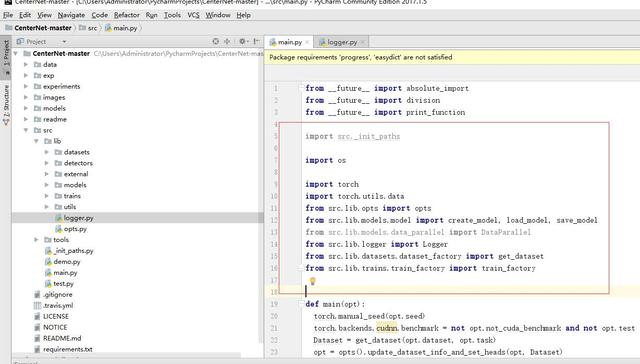Click 'import os' on line 7
The height and width of the screenshot is (364, 640).
326,160
